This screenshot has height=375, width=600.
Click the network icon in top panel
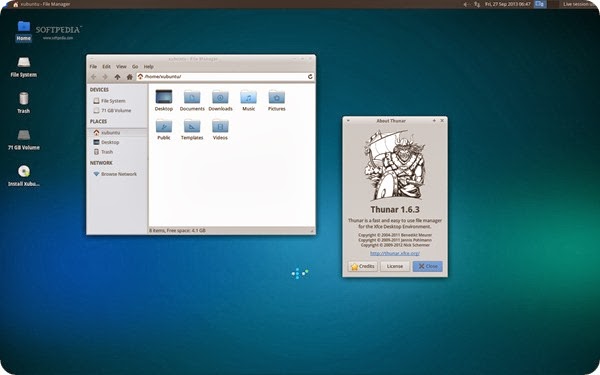click(x=477, y=4)
